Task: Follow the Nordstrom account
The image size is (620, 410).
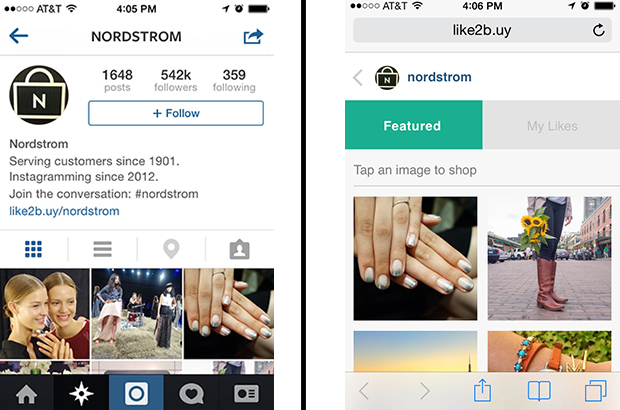Action: pos(176,113)
